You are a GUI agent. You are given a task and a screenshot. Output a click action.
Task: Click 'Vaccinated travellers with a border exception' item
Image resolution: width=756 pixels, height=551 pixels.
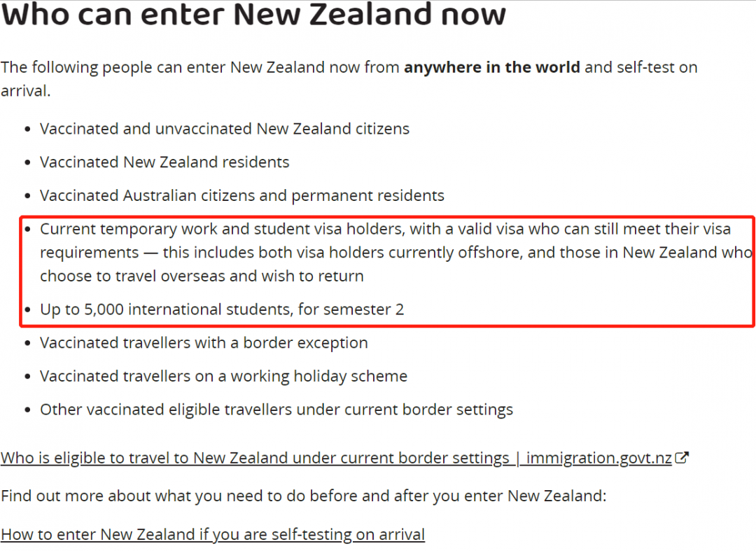click(204, 343)
